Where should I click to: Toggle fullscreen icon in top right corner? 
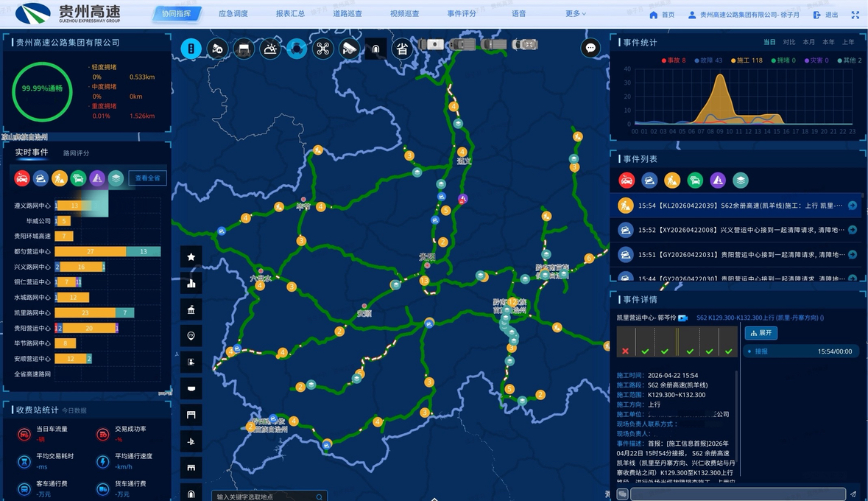click(x=855, y=15)
